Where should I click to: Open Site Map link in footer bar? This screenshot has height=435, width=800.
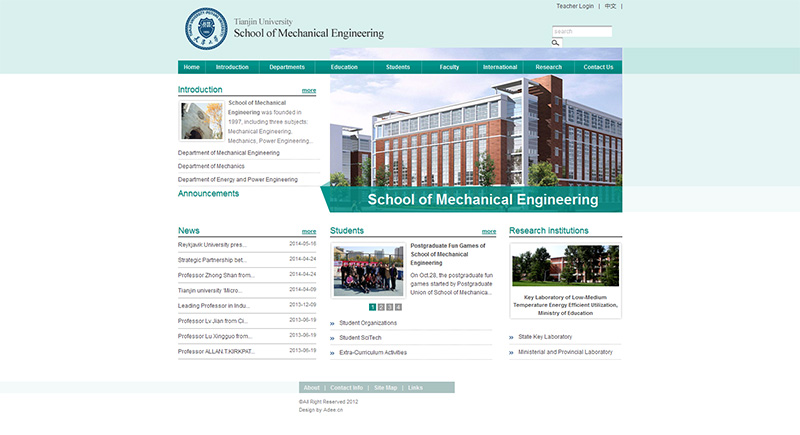[385, 387]
